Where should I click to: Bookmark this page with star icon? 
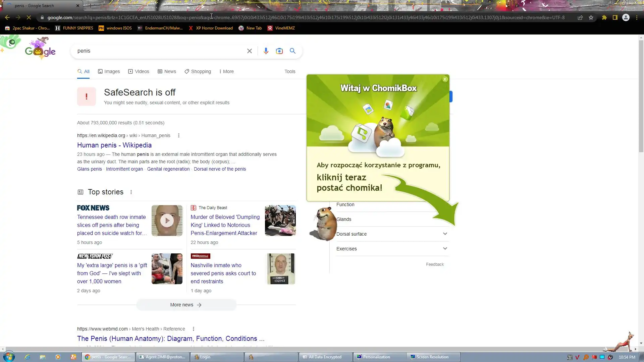[591, 17]
